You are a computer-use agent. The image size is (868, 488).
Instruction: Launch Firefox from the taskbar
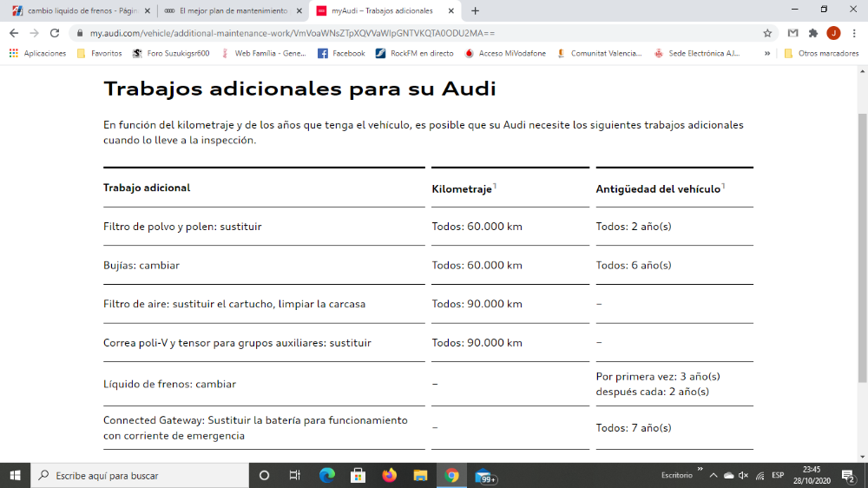tap(389, 475)
